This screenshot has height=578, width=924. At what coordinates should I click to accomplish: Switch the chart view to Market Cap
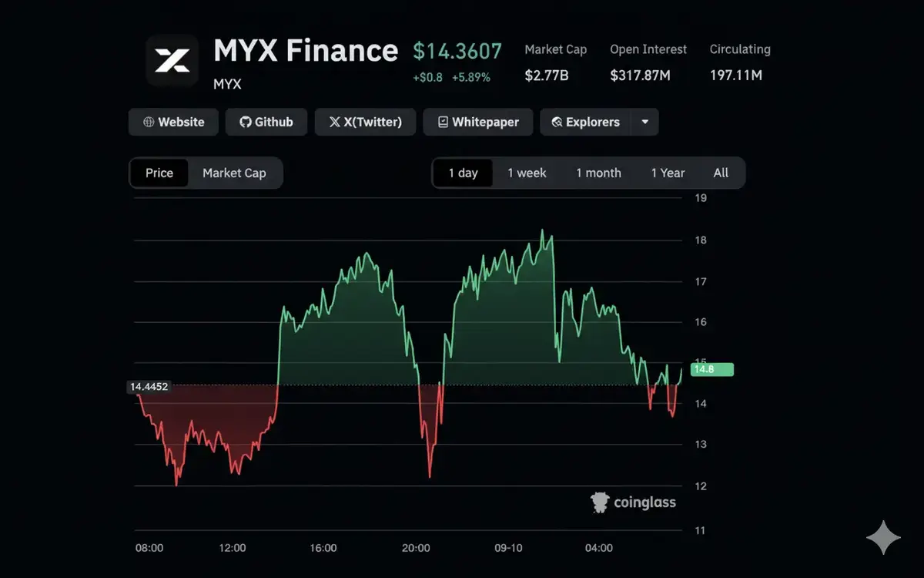tap(235, 173)
